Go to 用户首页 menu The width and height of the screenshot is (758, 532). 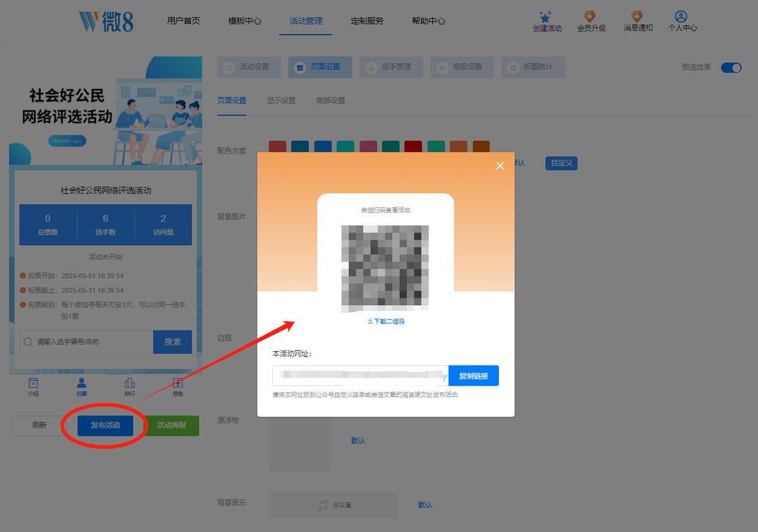pos(183,21)
